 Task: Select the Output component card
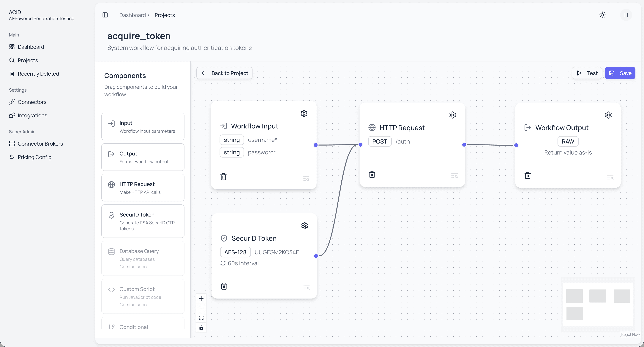point(143,157)
